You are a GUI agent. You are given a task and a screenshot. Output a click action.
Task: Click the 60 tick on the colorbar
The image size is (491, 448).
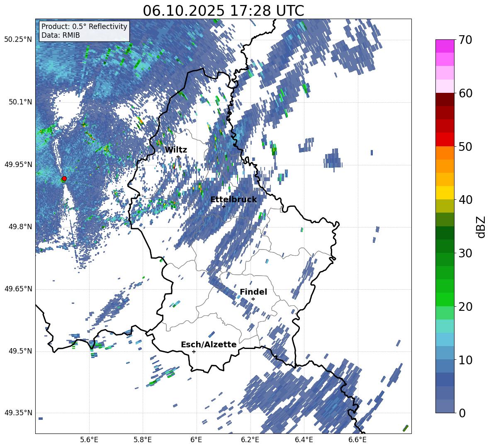pyautogui.click(x=465, y=93)
